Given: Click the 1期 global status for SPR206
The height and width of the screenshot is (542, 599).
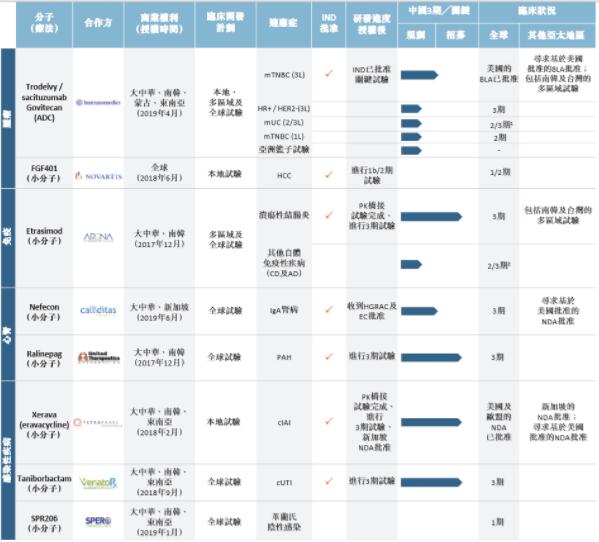Looking at the screenshot, I should (498, 522).
